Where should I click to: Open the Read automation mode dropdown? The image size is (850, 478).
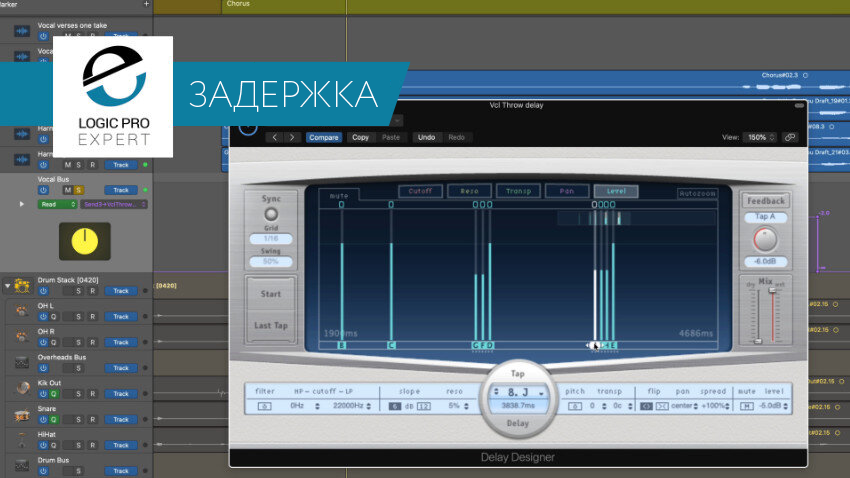(x=57, y=204)
